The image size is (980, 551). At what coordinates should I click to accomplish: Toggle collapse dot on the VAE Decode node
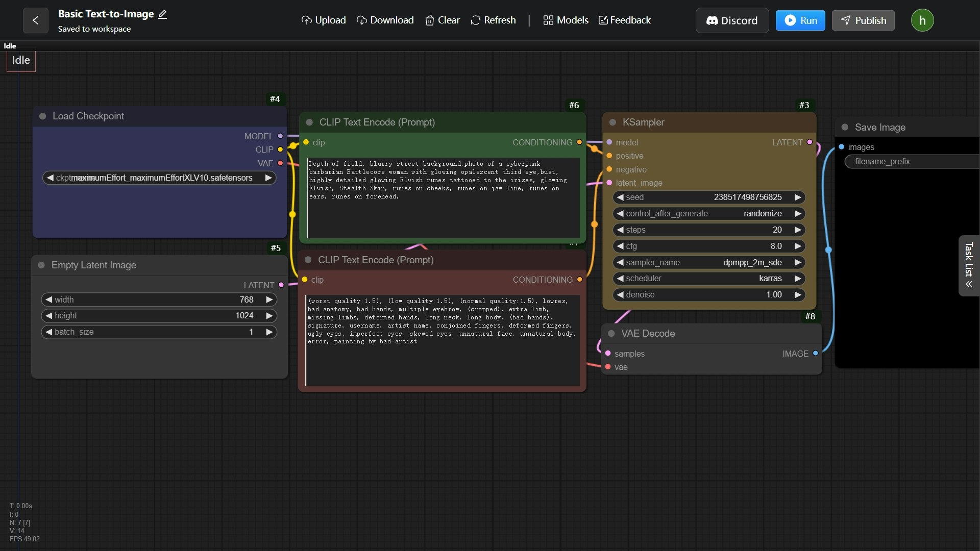(611, 334)
